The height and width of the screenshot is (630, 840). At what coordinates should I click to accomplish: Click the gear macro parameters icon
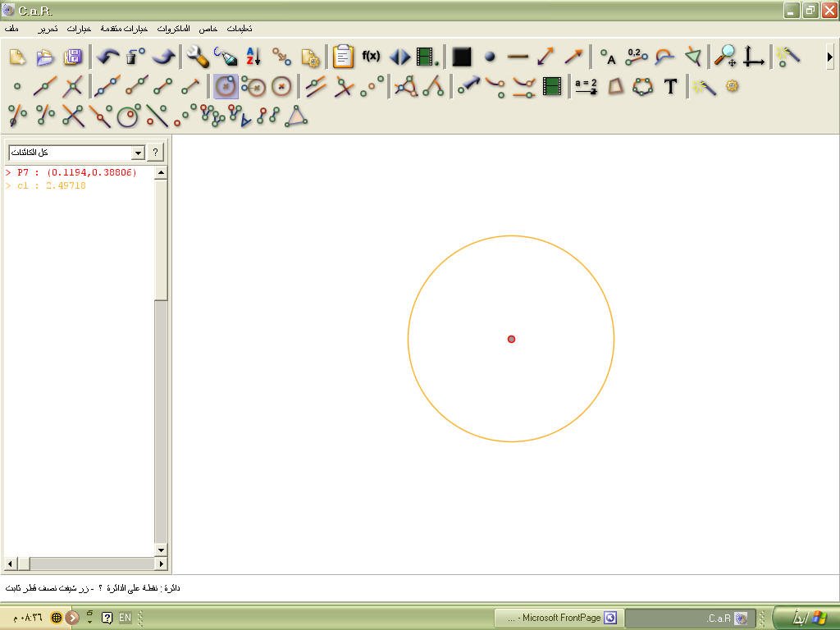733,86
